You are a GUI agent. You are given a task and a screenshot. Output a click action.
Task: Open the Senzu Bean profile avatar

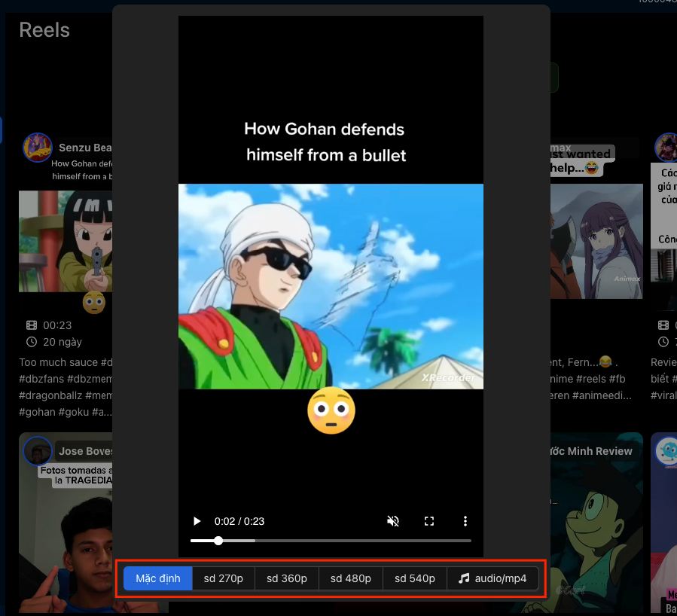(x=38, y=148)
